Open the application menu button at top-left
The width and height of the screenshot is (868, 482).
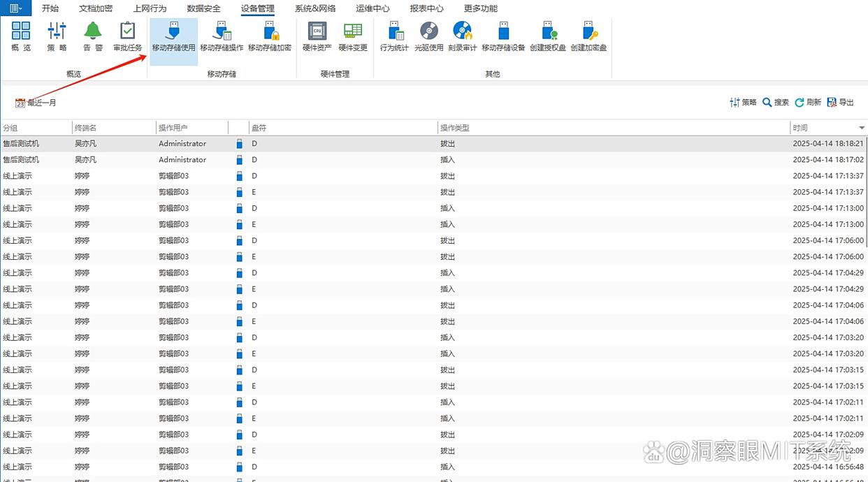tap(15, 8)
